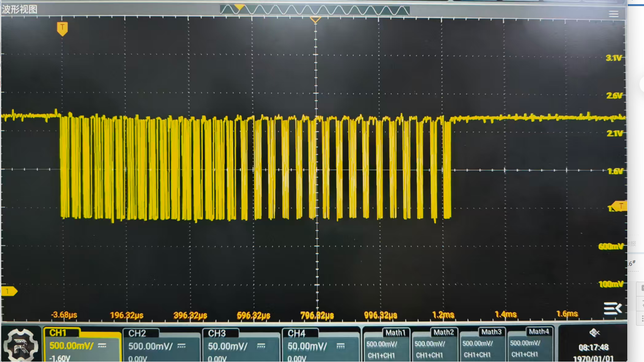Open CH1 coupling selector icon

pyautogui.click(x=102, y=346)
